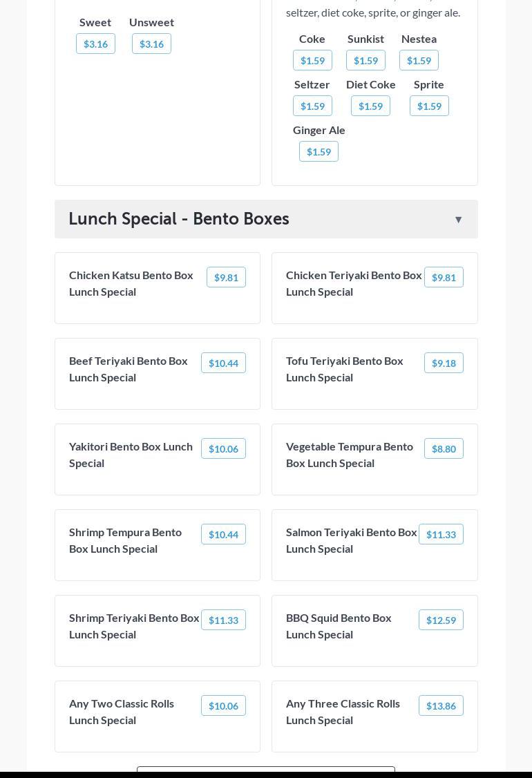Select the Sweet $3.16 price option
Image resolution: width=532 pixels, height=778 pixels.
[95, 44]
